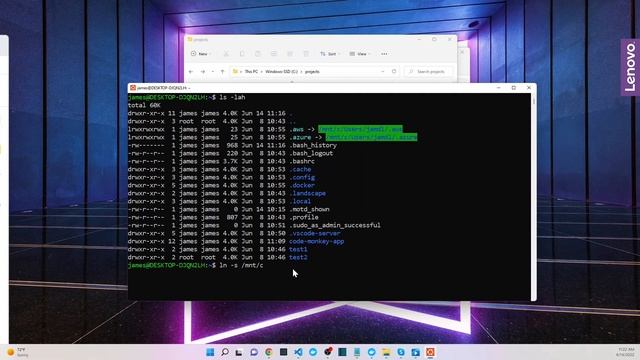Open the See more (three dots) menu
This screenshot has width=640, height=360.
[384, 54]
